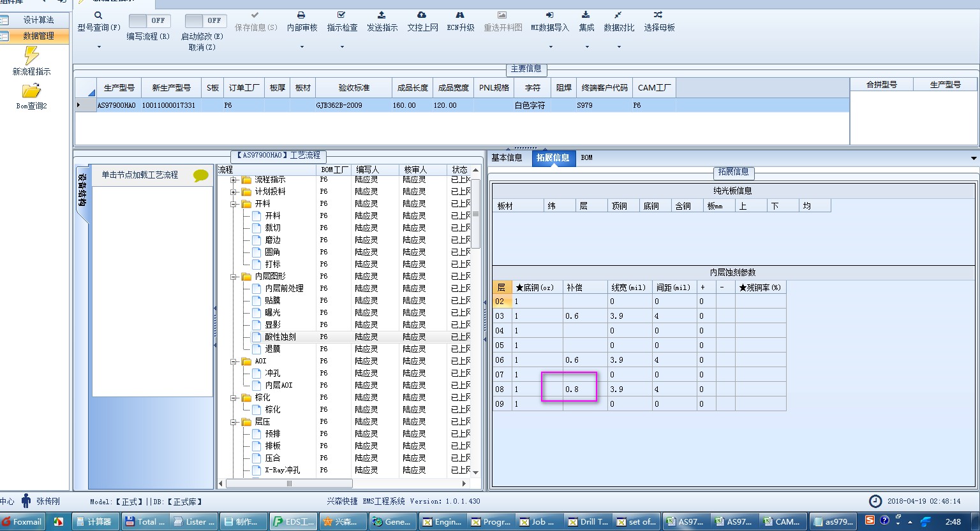Screen dimensions: 980x531
Task: Click the 发送指示 upload button
Action: (382, 22)
